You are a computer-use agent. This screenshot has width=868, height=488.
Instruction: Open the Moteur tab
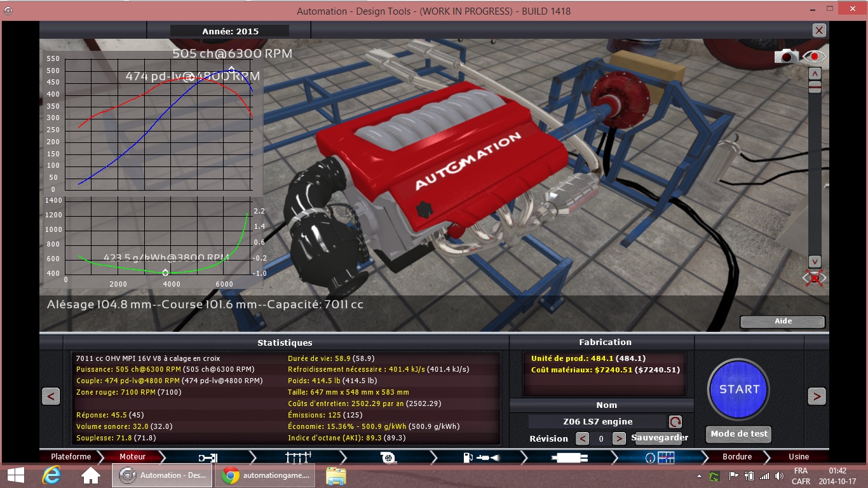[x=133, y=456]
